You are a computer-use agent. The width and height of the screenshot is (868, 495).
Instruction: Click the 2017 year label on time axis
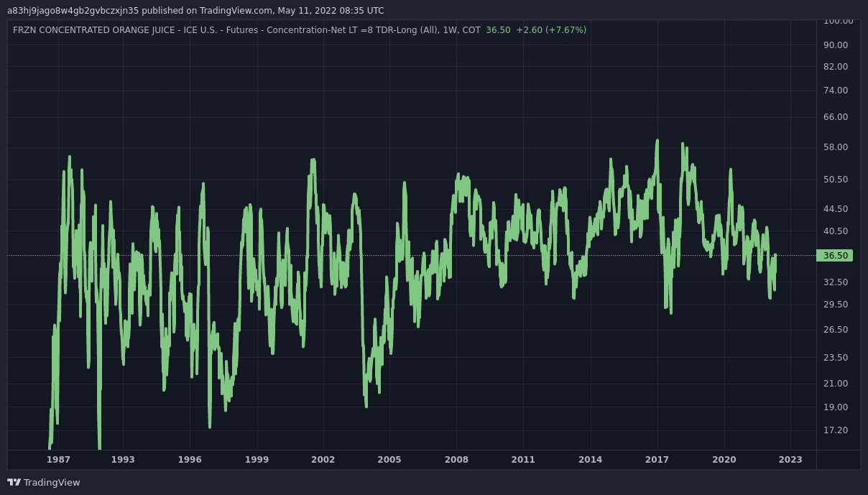pos(657,460)
